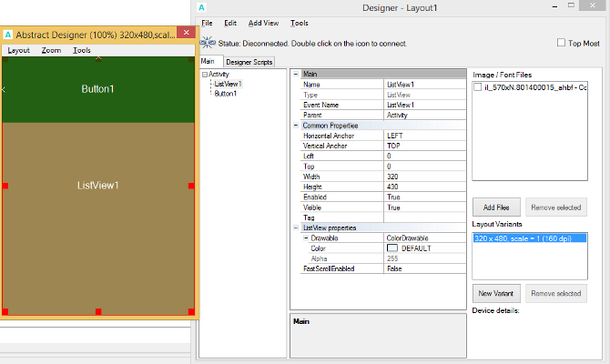Image resolution: width=610 pixels, height=364 pixels.
Task: Collapse the Activity tree node
Action: [x=204, y=74]
